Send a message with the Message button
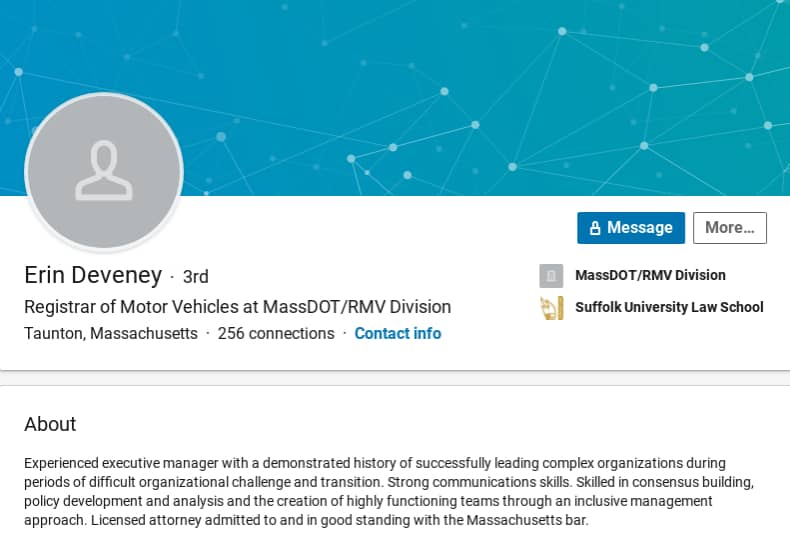This screenshot has width=790, height=536. click(x=631, y=228)
